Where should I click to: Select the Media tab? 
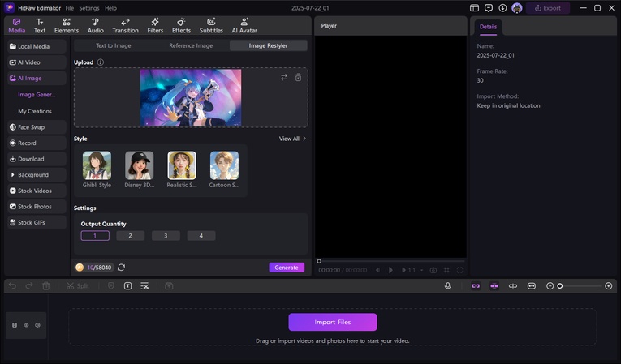tap(16, 26)
